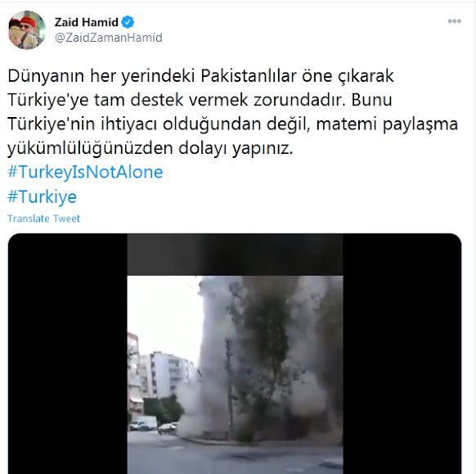Click the first line of the tweet text
The height and width of the screenshot is (474, 476).
(200, 76)
